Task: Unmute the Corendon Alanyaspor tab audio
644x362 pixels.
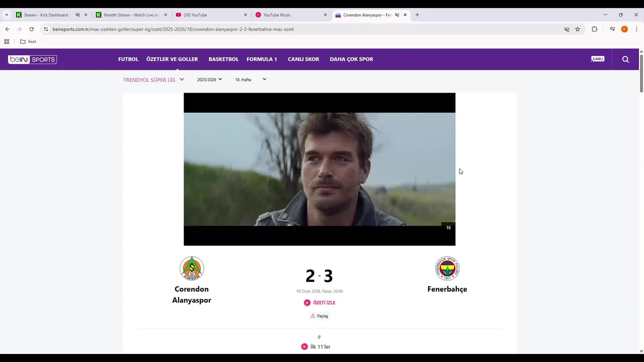Action: point(397,15)
